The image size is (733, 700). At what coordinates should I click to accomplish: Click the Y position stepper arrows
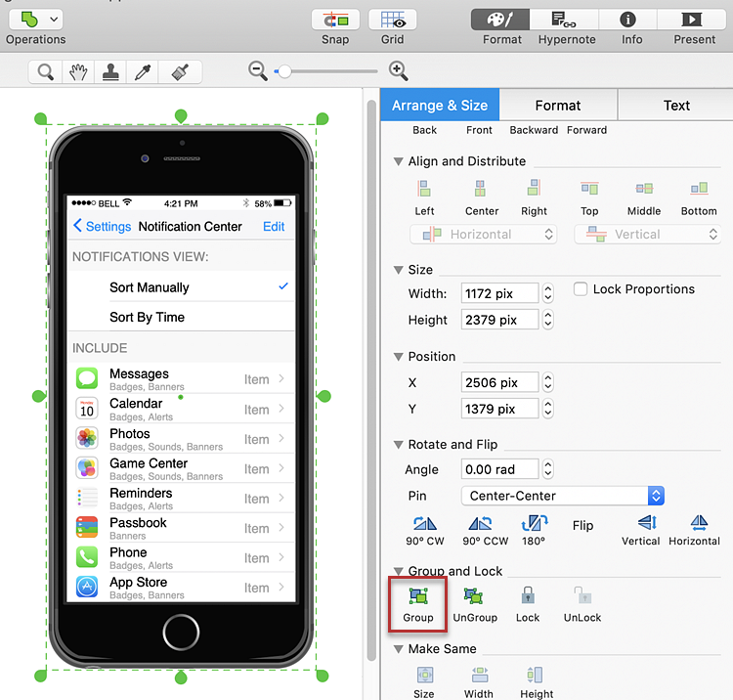pyautogui.click(x=548, y=409)
